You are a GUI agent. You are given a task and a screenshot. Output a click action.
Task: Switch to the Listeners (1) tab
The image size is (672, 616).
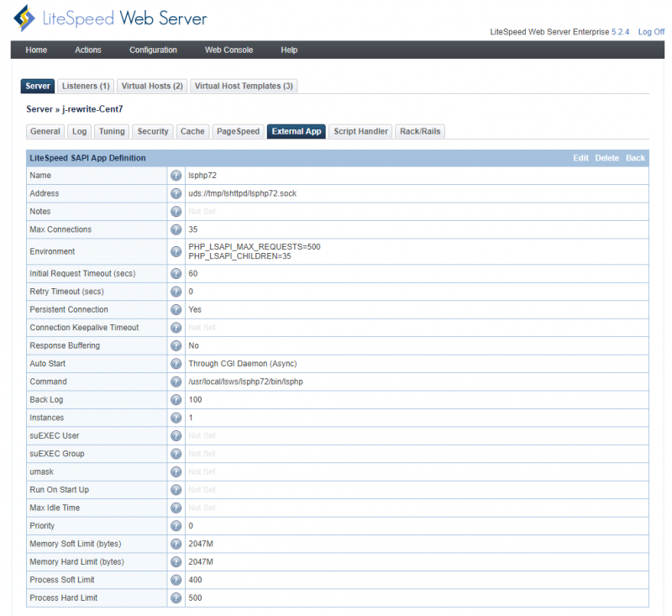pyautogui.click(x=84, y=86)
